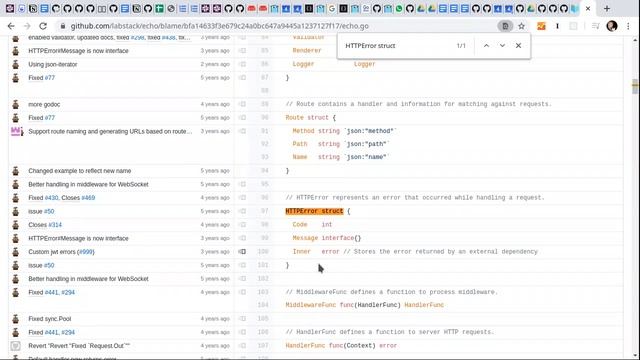Click 'Route struct {' code on line 90

[311, 118]
